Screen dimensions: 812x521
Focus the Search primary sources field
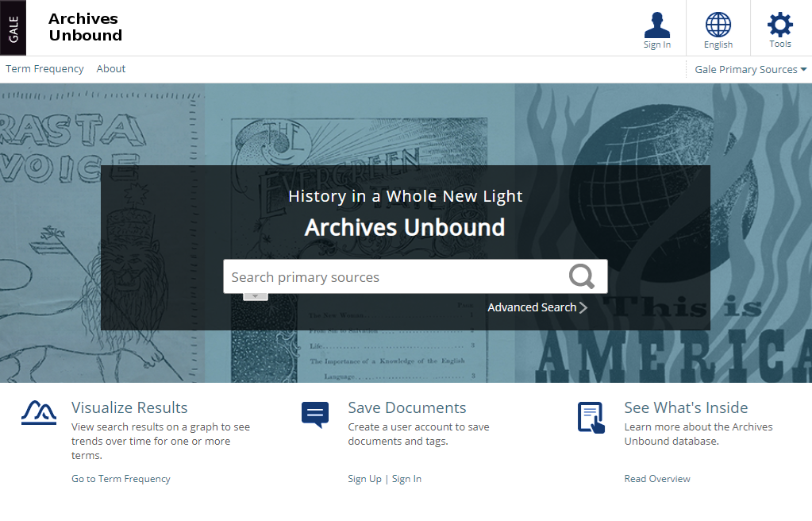[393, 277]
